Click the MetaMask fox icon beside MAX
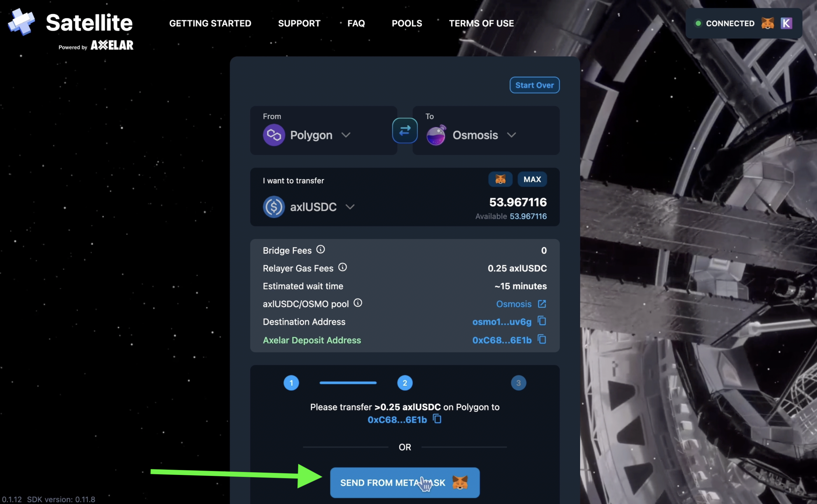817x504 pixels. pyautogui.click(x=500, y=179)
